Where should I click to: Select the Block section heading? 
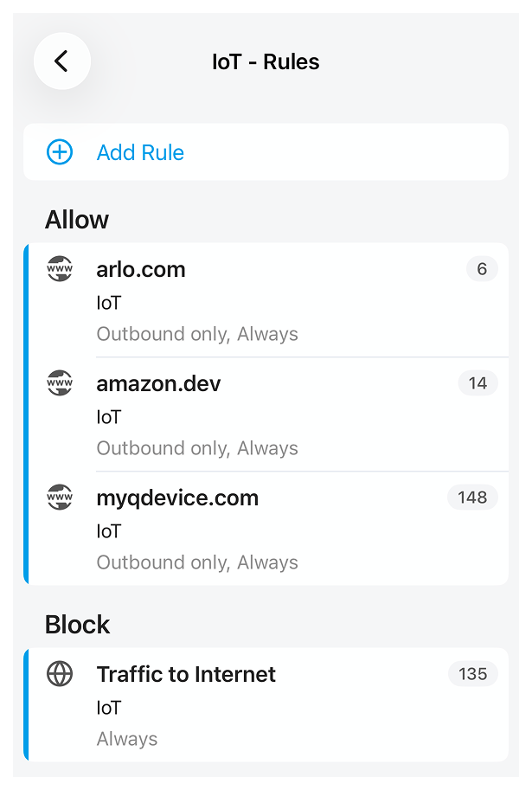78,625
